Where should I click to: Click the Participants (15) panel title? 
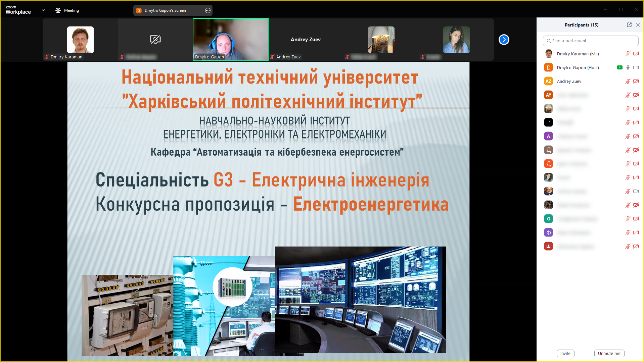(x=582, y=25)
